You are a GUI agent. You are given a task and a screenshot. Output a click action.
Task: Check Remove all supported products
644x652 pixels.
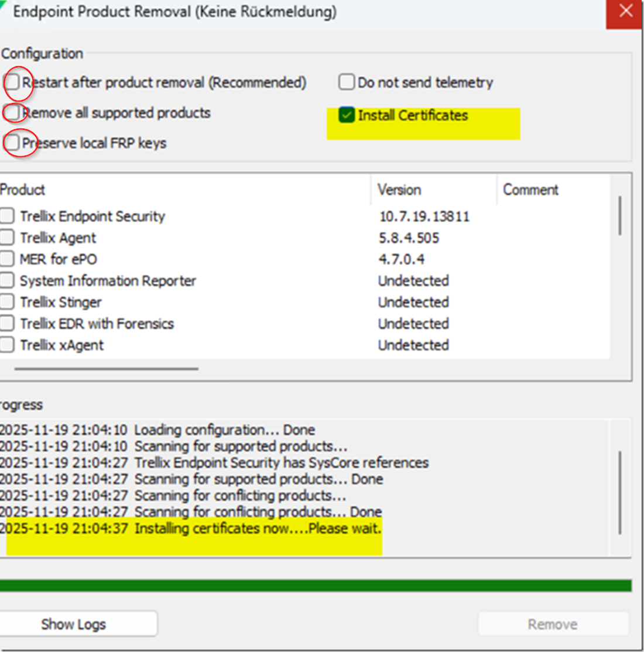(12, 112)
